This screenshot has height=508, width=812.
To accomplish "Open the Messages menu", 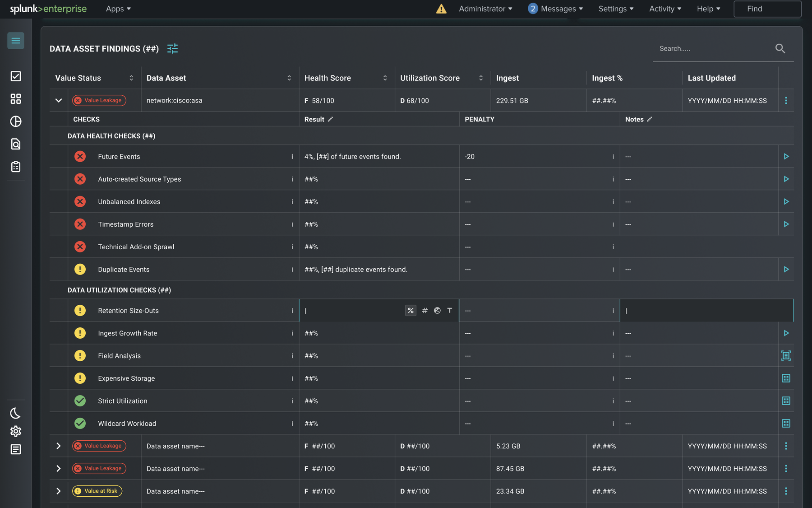I will [556, 9].
